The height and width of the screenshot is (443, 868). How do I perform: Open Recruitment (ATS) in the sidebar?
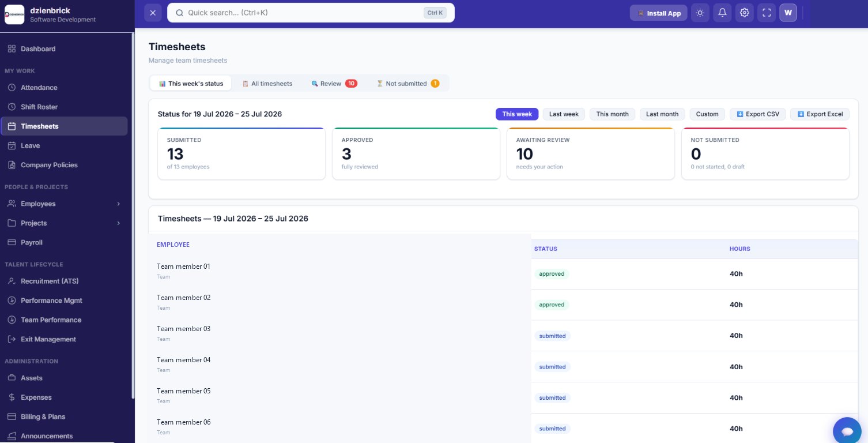pyautogui.click(x=64, y=281)
